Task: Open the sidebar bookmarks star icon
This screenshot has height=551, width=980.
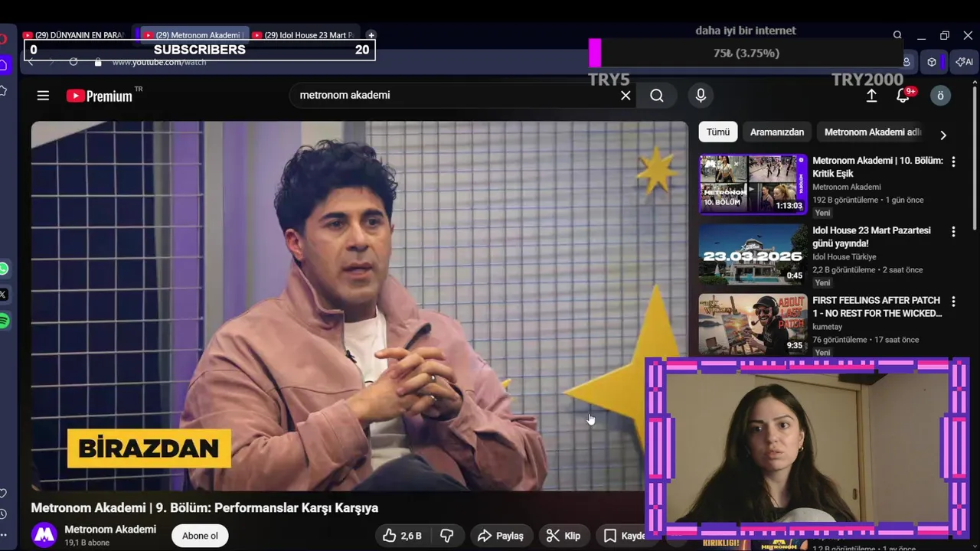Action: click(x=4, y=90)
